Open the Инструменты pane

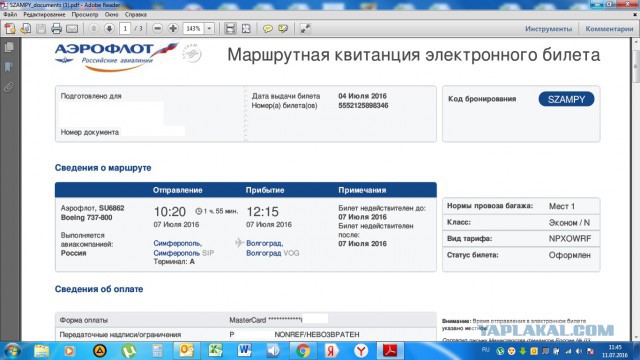tap(548, 29)
